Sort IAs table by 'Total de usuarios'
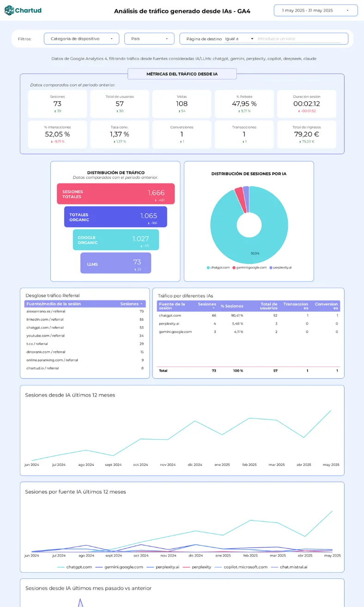 coord(269,306)
